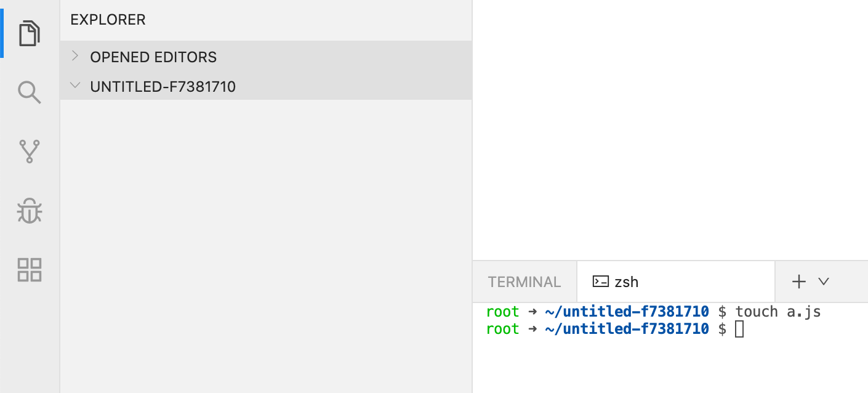
Task: Click the ~/untitled-f7381710 path in the prompt
Action: point(625,311)
